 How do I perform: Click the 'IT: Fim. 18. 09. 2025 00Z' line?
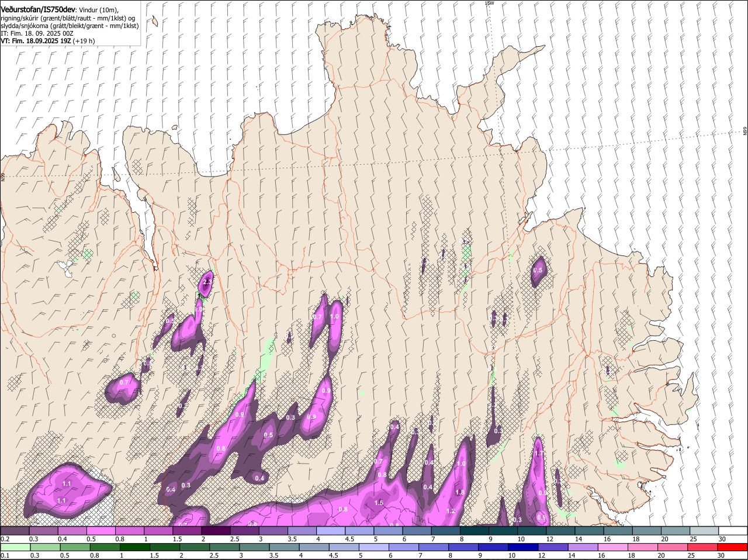tap(37, 33)
